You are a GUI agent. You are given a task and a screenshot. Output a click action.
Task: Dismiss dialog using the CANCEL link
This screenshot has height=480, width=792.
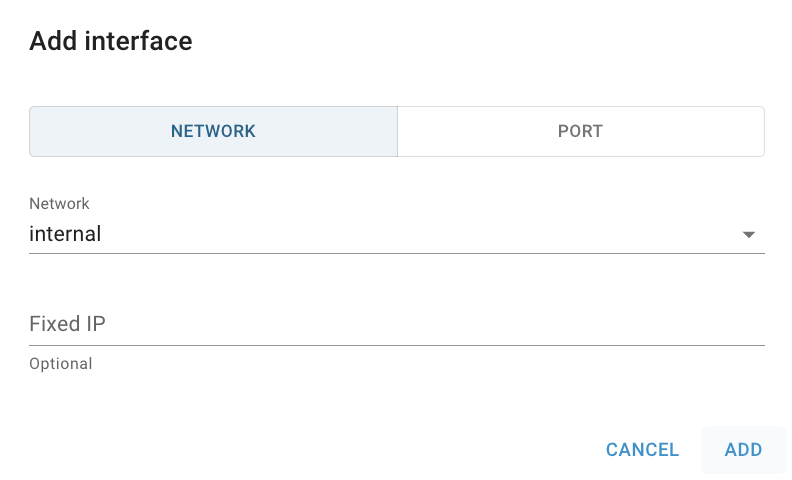642,450
